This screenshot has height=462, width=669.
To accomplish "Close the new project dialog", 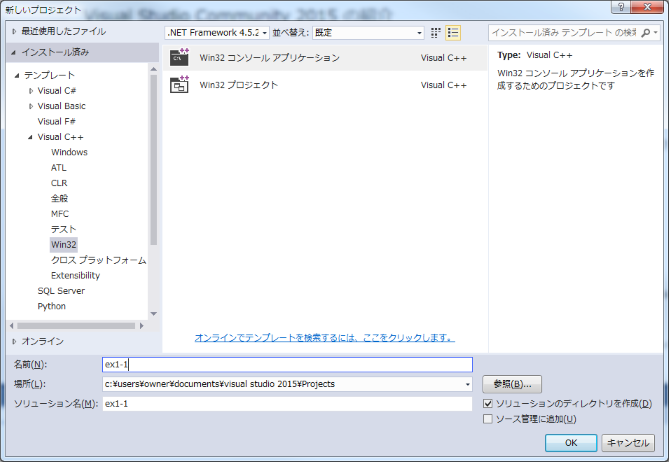I will 647,7.
